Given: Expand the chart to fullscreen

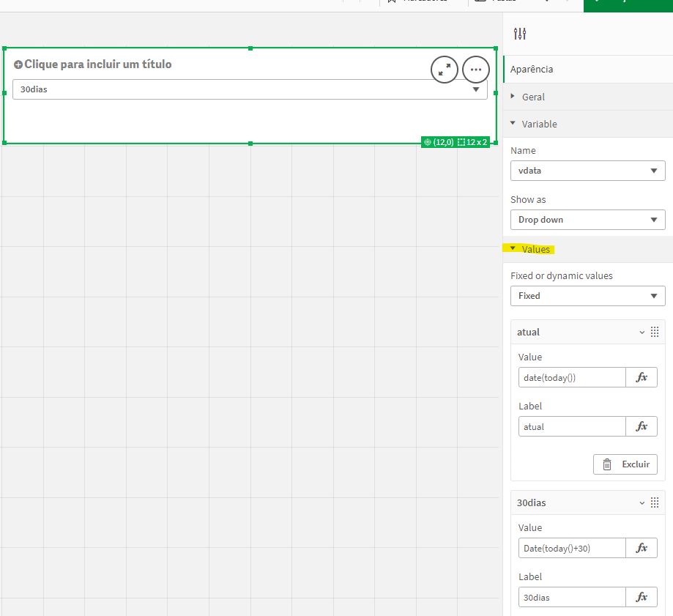Looking at the screenshot, I should pos(445,70).
